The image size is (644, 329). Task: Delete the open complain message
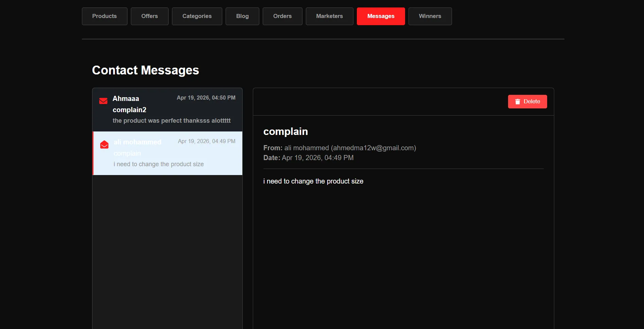point(527,102)
